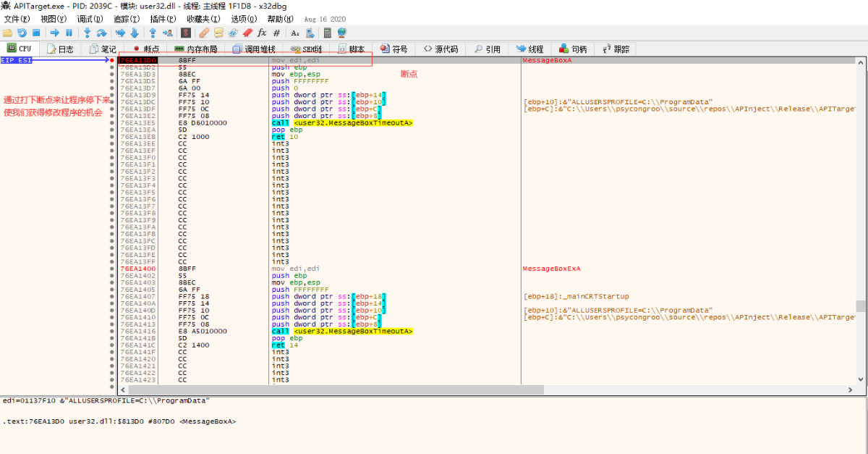This screenshot has width=868, height=454.
Task: Click the Pause toolbar icon
Action: click(69, 33)
